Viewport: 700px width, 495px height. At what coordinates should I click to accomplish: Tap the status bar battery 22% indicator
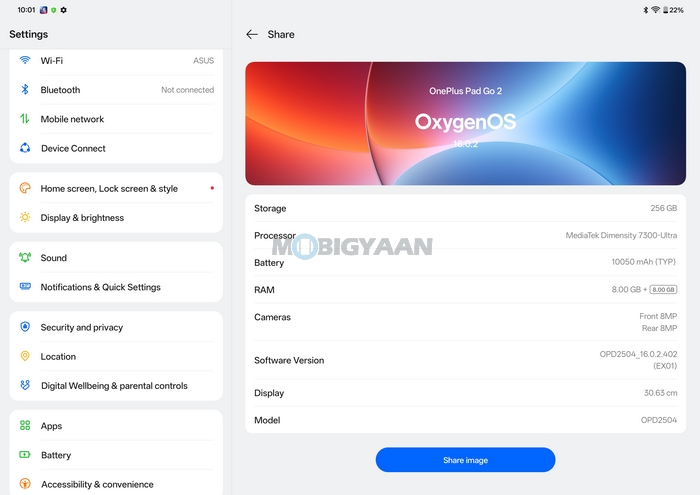tap(673, 10)
